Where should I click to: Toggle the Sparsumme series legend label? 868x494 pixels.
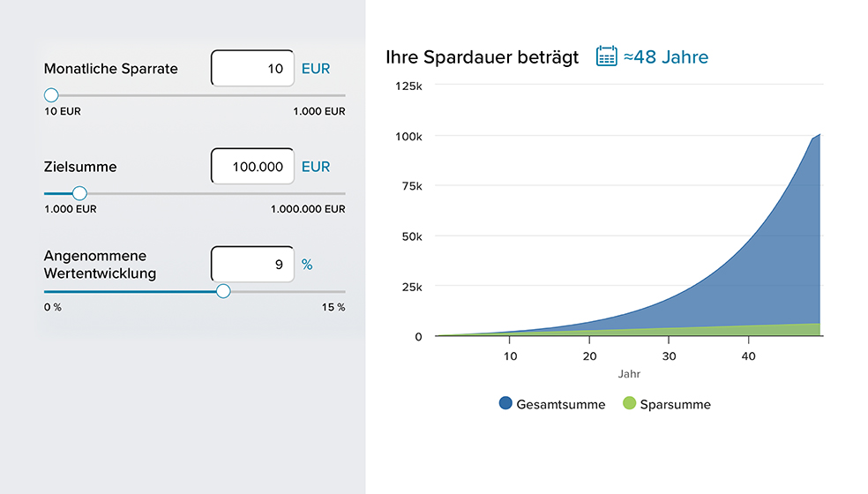(675, 404)
